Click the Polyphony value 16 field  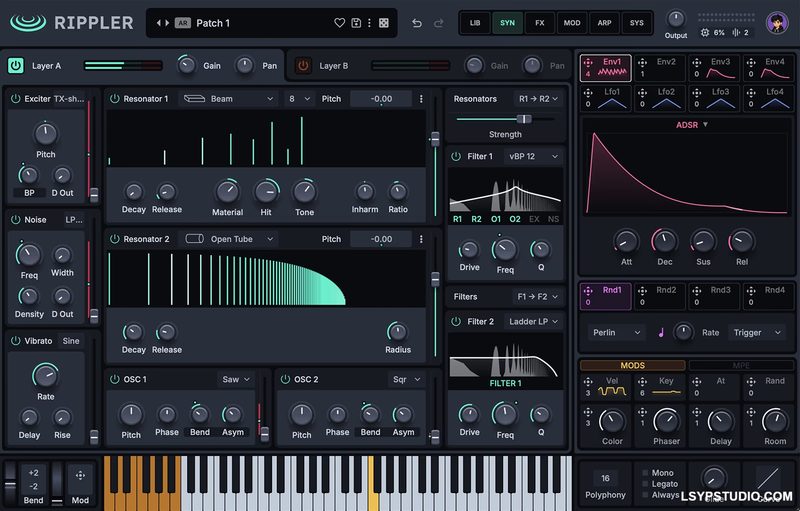[x=605, y=478]
